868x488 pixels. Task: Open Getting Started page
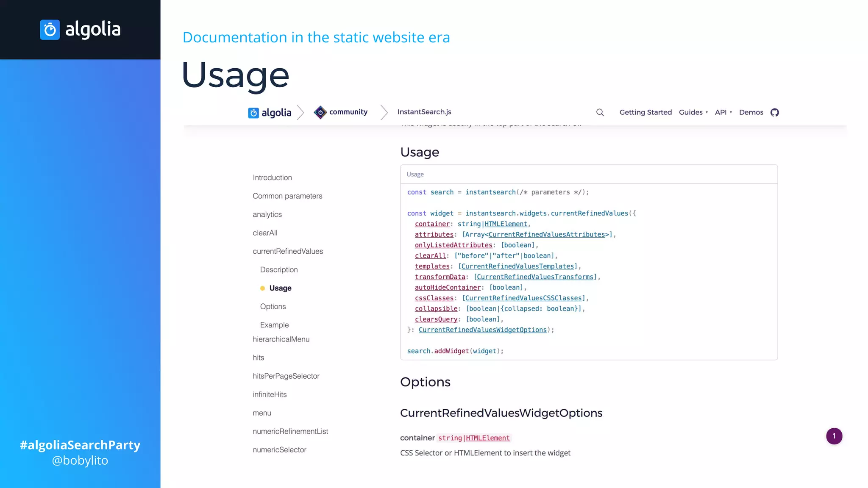tap(645, 112)
